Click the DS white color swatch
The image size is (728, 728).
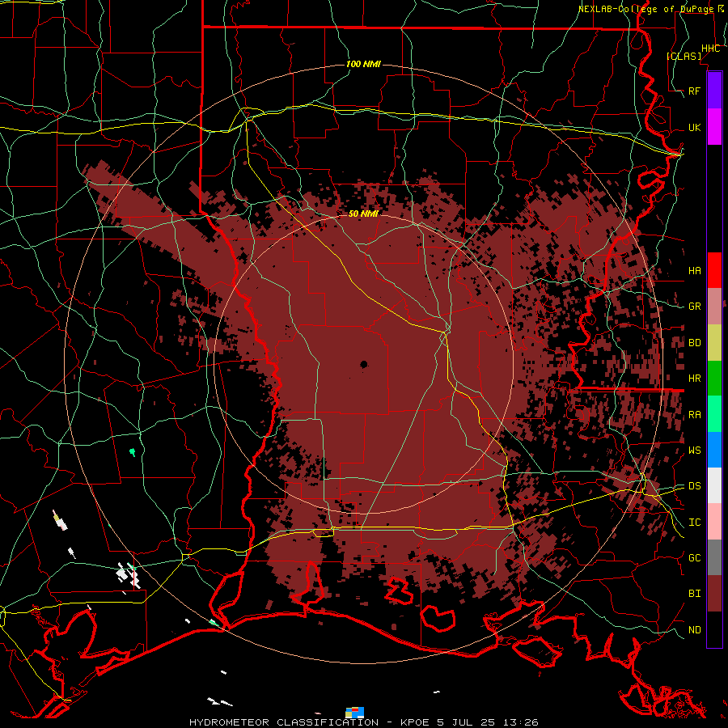coord(714,485)
